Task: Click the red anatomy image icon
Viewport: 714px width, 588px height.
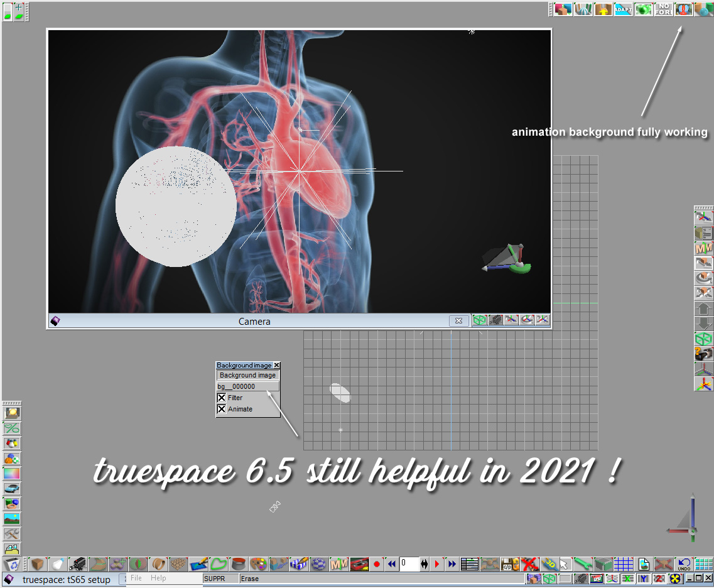Action: [x=683, y=9]
